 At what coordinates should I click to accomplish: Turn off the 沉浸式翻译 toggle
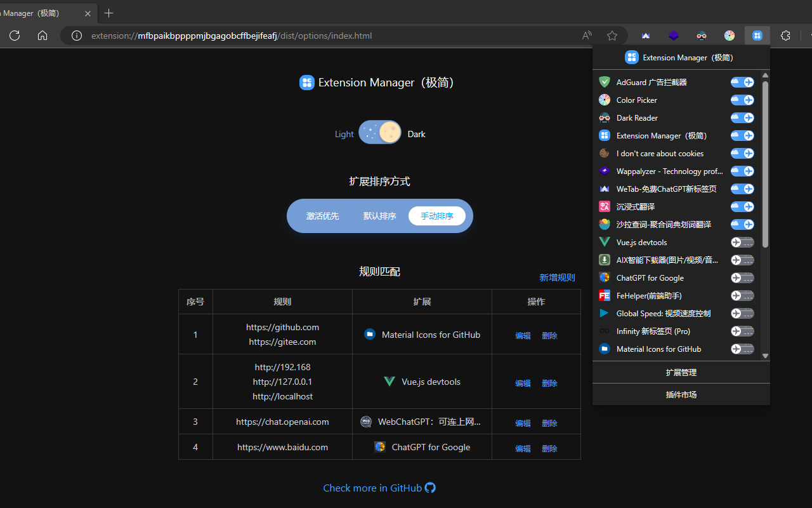pos(742,206)
